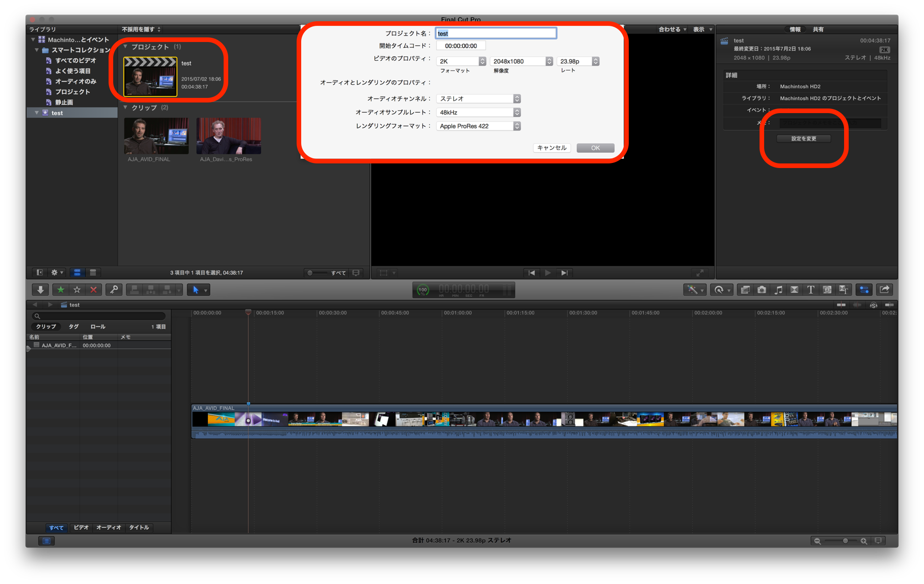Screen dimensions: 924x584
Task: Mark selection as favorite with green star
Action: 61,290
